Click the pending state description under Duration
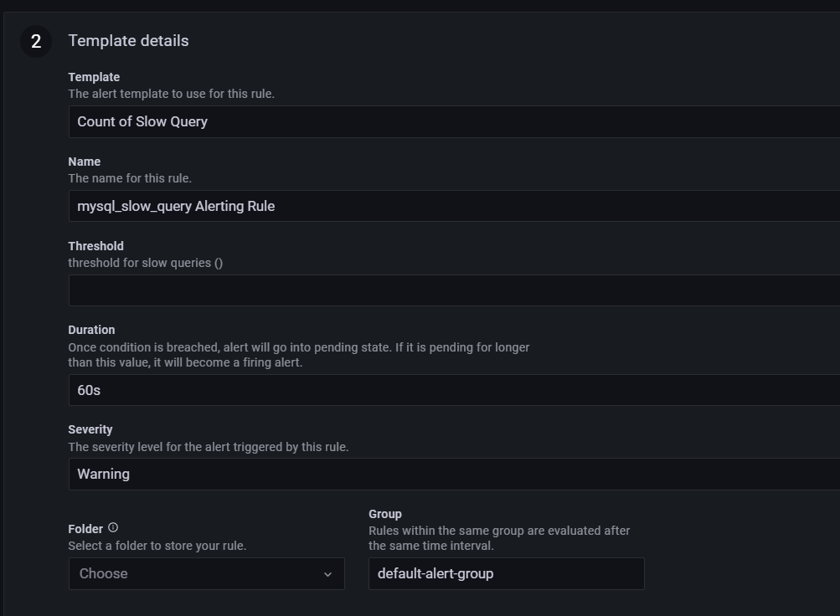Screen dimensions: 840x616 point(298,355)
